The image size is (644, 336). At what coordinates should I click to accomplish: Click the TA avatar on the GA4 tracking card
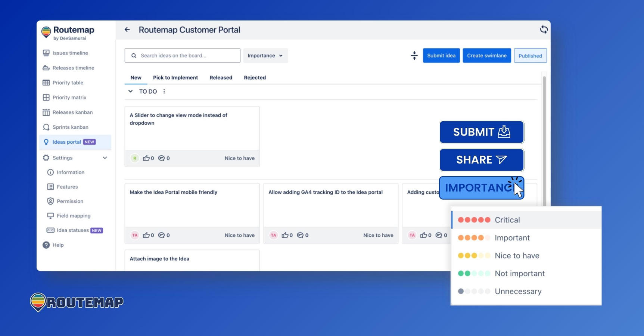(x=274, y=235)
